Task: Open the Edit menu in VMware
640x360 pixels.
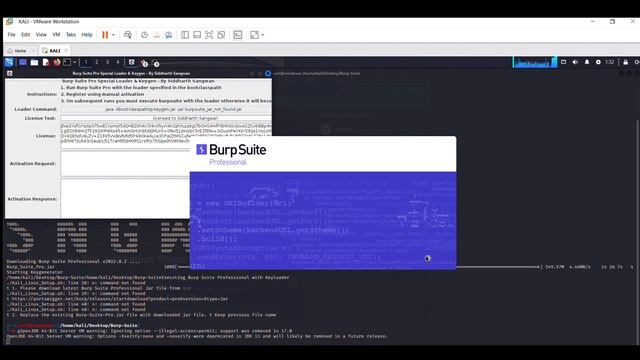Action: pyautogui.click(x=25, y=35)
